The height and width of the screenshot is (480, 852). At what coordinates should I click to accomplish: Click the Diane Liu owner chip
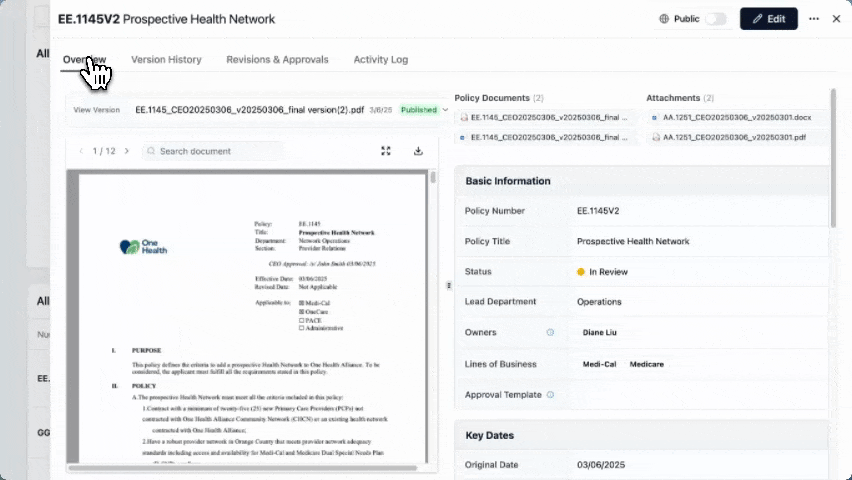pyautogui.click(x=599, y=332)
